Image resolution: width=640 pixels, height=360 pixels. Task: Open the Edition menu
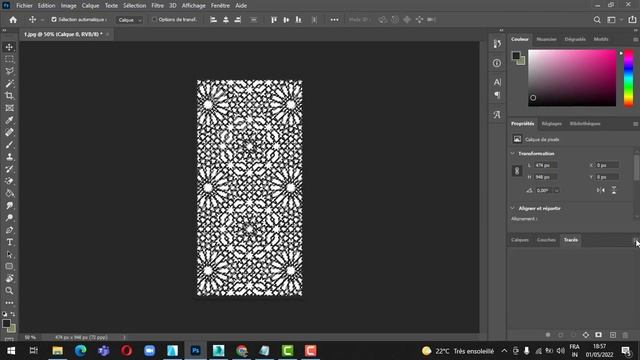pos(46,6)
